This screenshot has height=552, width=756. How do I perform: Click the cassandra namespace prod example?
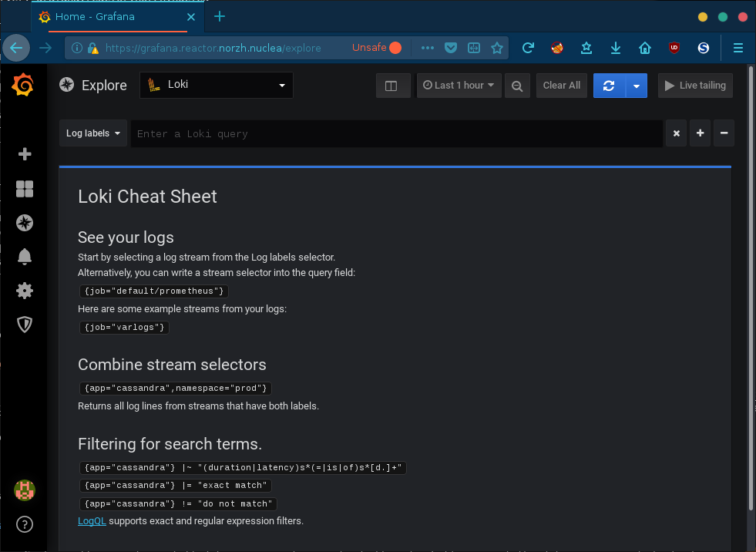(176, 388)
